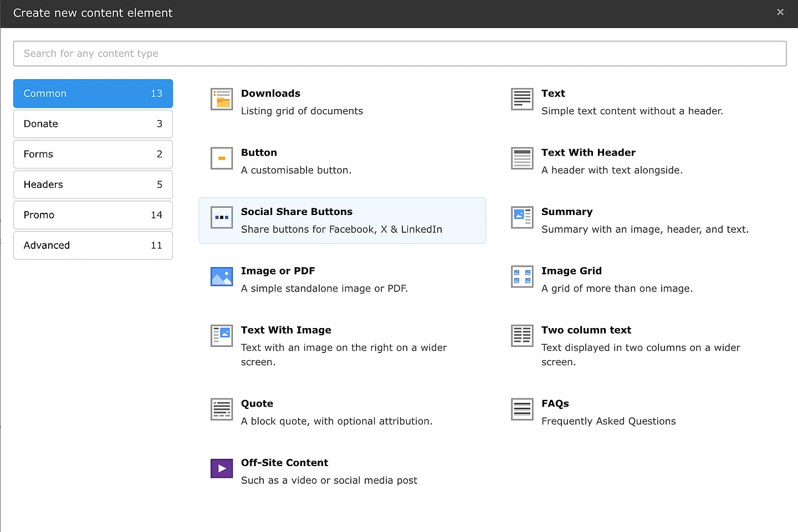Choose the Social Share Buttons icon
Viewport: 798px width, 532px height.
[222, 217]
